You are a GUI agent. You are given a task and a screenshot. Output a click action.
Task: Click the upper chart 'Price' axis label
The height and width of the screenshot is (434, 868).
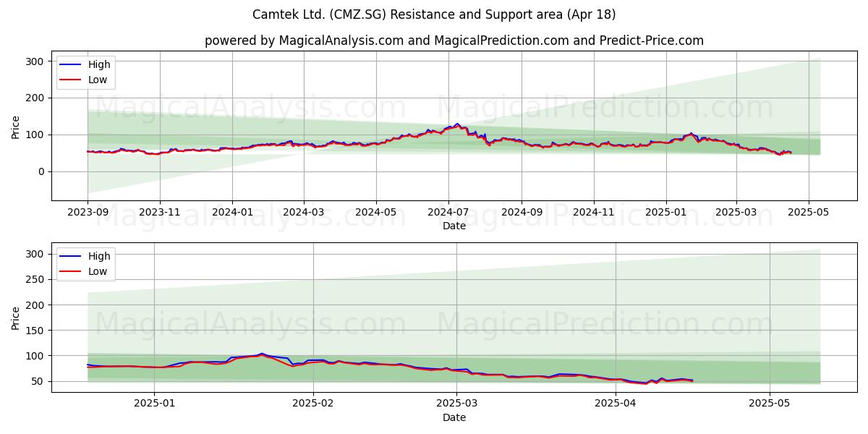[x=16, y=127]
